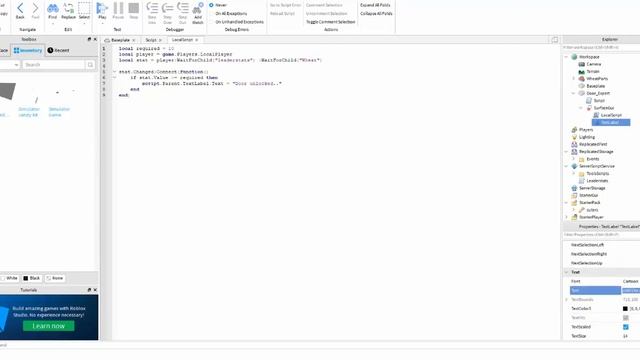Set Toolbox background to None
Viewport: 640px width, 360px height.
[55, 278]
